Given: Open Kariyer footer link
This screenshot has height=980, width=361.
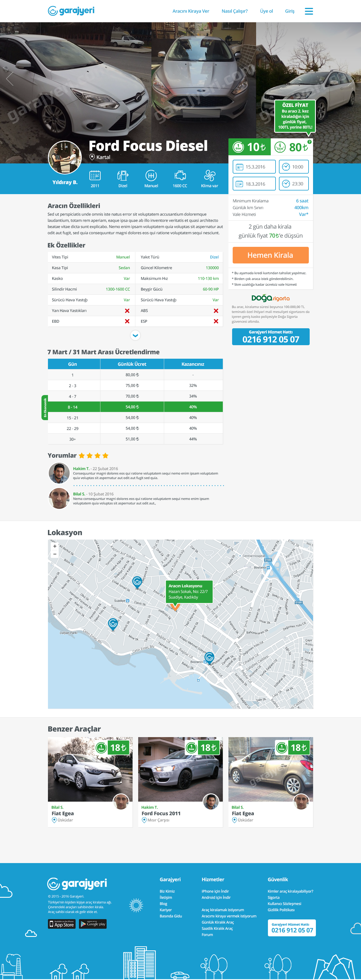Looking at the screenshot, I should (x=166, y=910).
